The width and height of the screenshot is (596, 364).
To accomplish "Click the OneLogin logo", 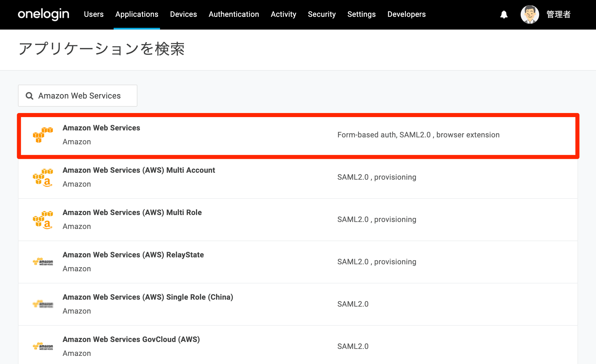I will click(x=43, y=14).
